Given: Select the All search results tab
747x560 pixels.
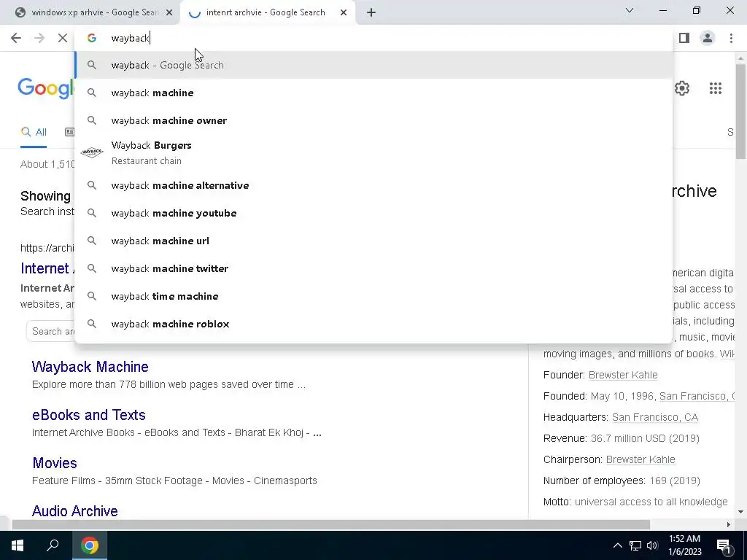Looking at the screenshot, I should (x=34, y=132).
